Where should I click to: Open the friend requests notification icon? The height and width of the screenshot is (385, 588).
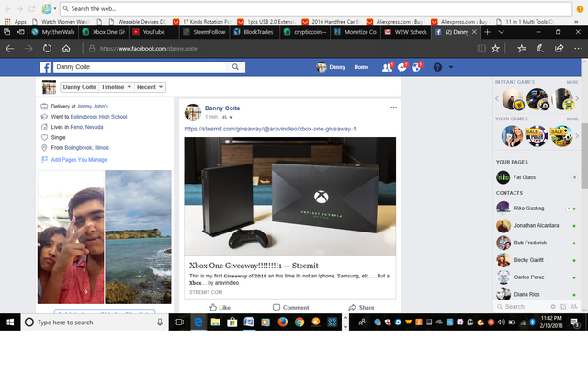click(387, 67)
